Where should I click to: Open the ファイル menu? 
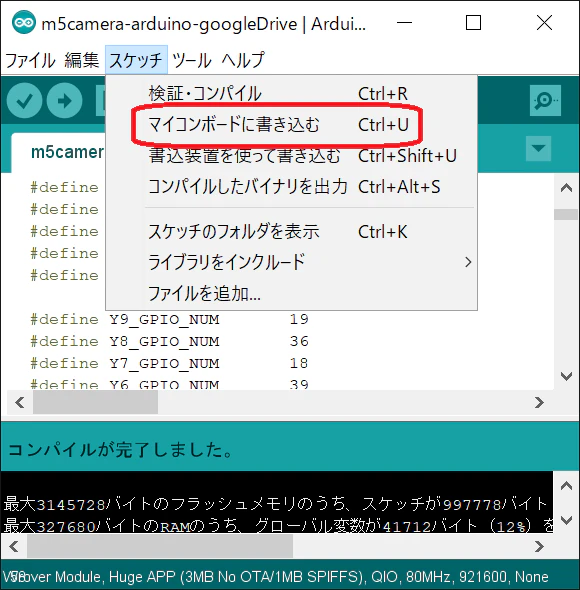(x=30, y=60)
